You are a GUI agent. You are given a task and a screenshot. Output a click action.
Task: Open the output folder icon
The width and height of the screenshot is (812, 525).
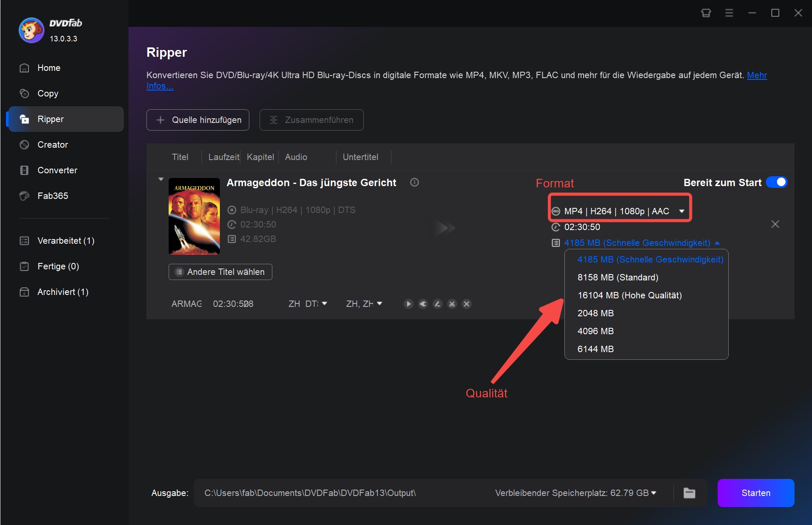point(689,493)
